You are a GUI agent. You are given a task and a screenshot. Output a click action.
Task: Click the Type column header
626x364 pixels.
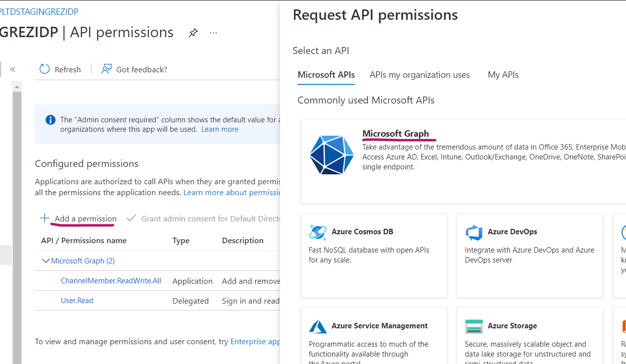pos(181,241)
